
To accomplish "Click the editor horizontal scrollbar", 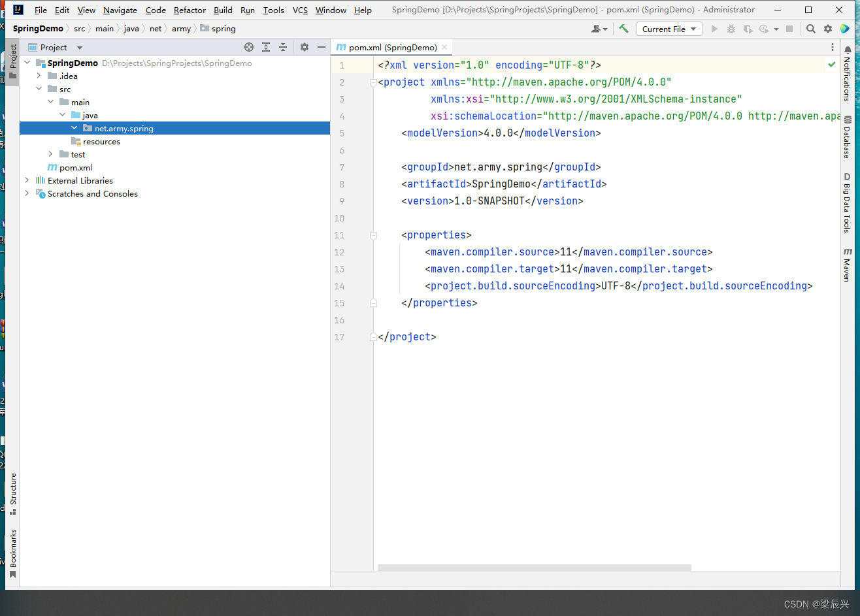I will [x=534, y=568].
